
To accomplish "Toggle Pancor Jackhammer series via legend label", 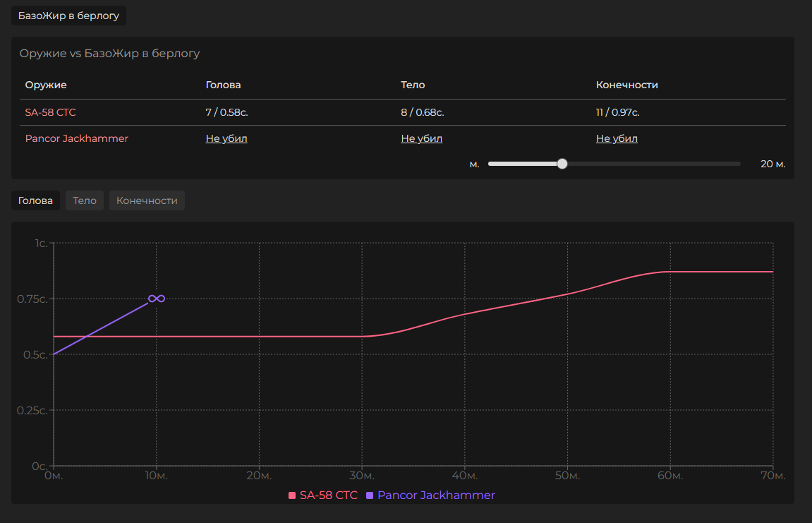I will click(436, 495).
